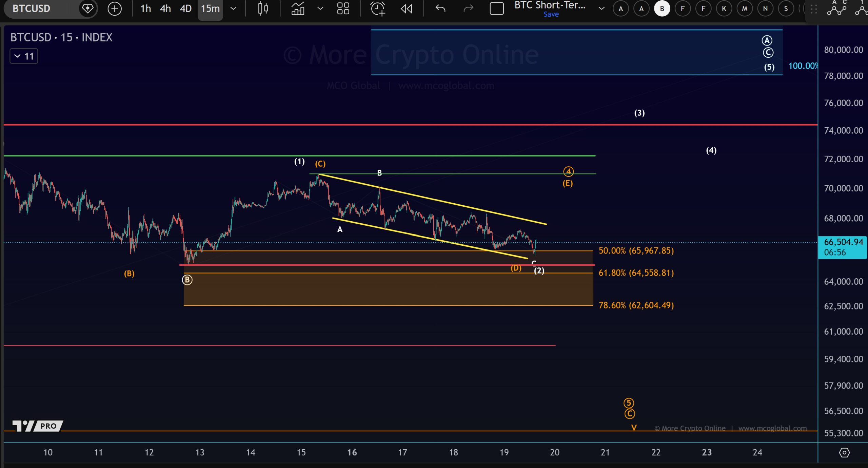The height and width of the screenshot is (468, 868).
Task: Expand the timeframe dropdown next to 15m
Action: 233,8
